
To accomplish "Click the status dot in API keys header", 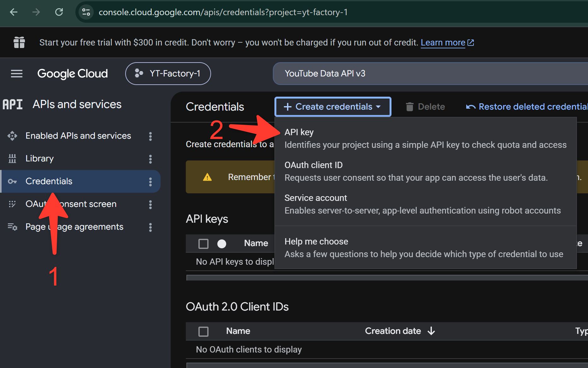I will click(222, 244).
